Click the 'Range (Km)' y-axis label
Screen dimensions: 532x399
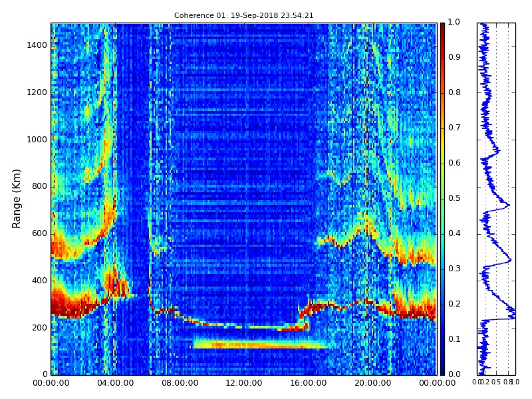tap(16, 199)
